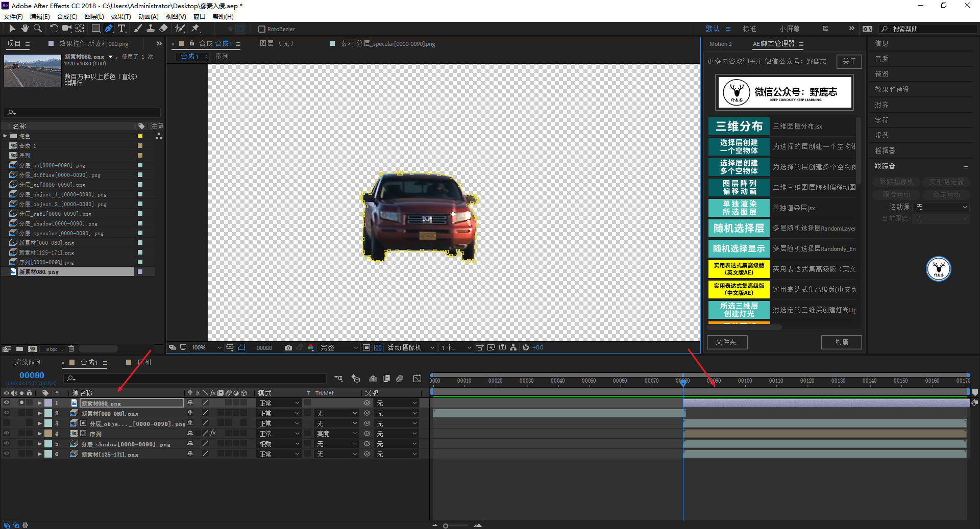Select the Hand tool
The image size is (980, 529).
pos(24,29)
